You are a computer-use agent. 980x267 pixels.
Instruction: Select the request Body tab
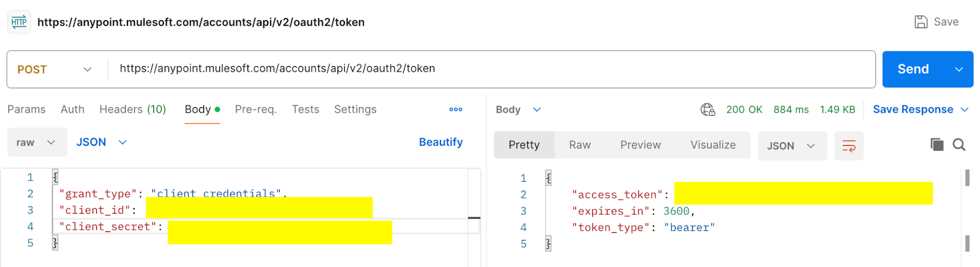pyautogui.click(x=202, y=109)
